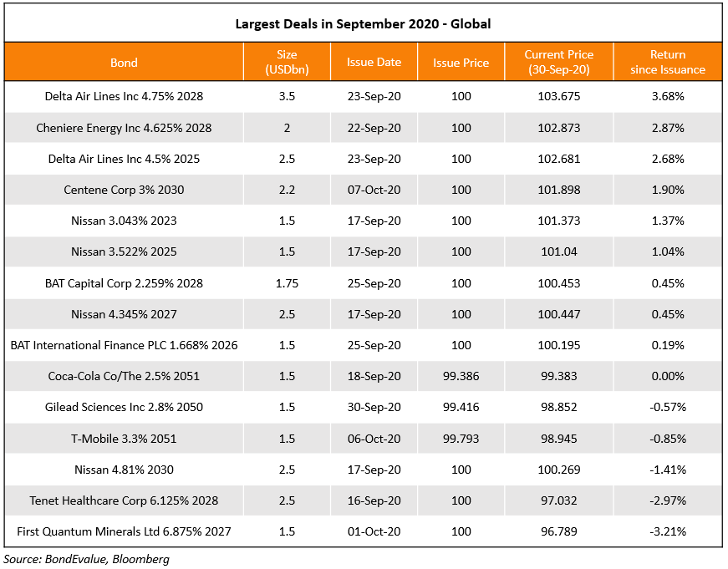Click return value 2.87%
This screenshot has height=569, width=728.
668,128
